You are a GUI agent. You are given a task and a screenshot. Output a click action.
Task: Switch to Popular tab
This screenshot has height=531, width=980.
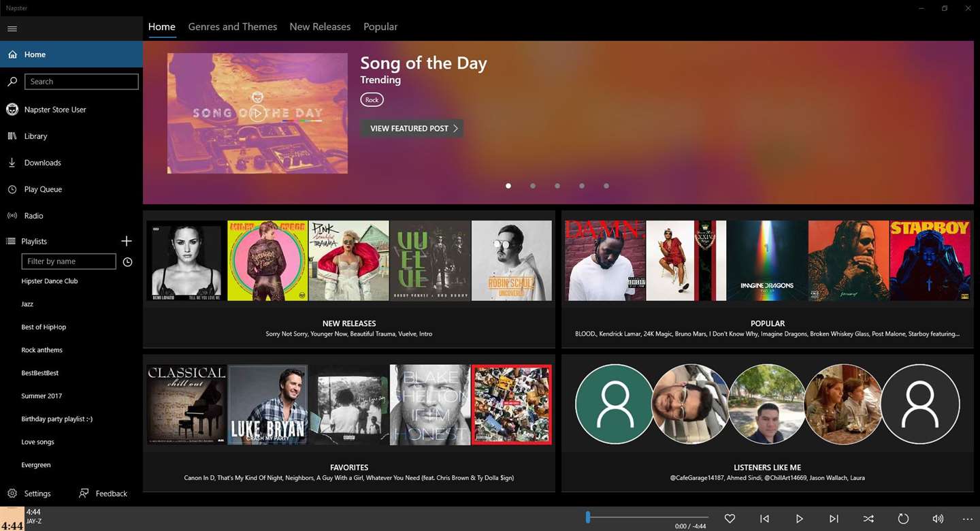[380, 27]
